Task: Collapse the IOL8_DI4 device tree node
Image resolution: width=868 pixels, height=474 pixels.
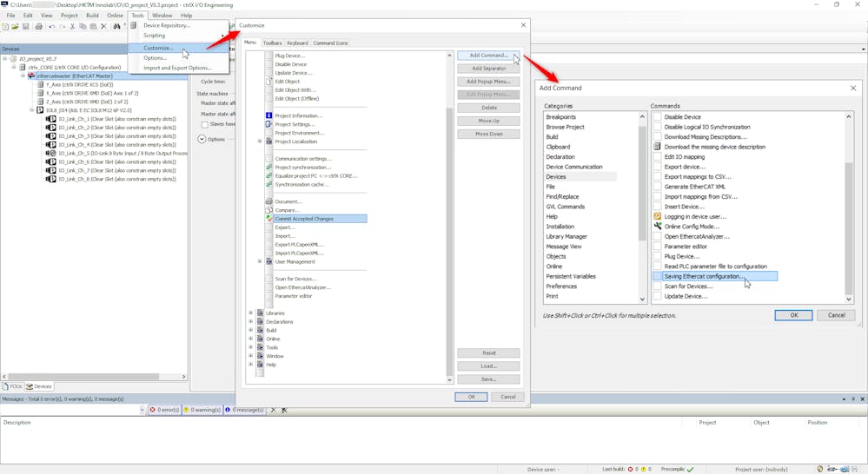Action: 31,110
